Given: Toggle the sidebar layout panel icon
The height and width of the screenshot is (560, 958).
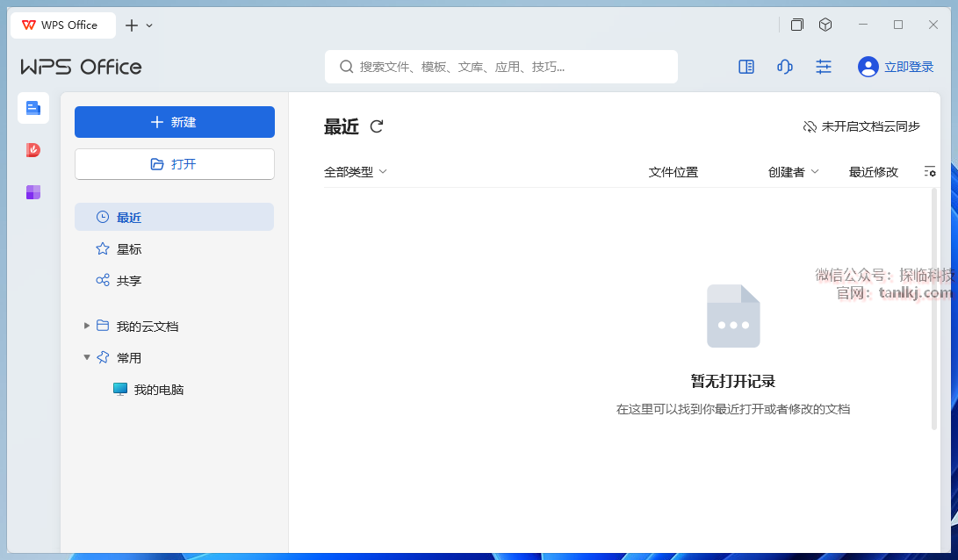Looking at the screenshot, I should pyautogui.click(x=746, y=67).
